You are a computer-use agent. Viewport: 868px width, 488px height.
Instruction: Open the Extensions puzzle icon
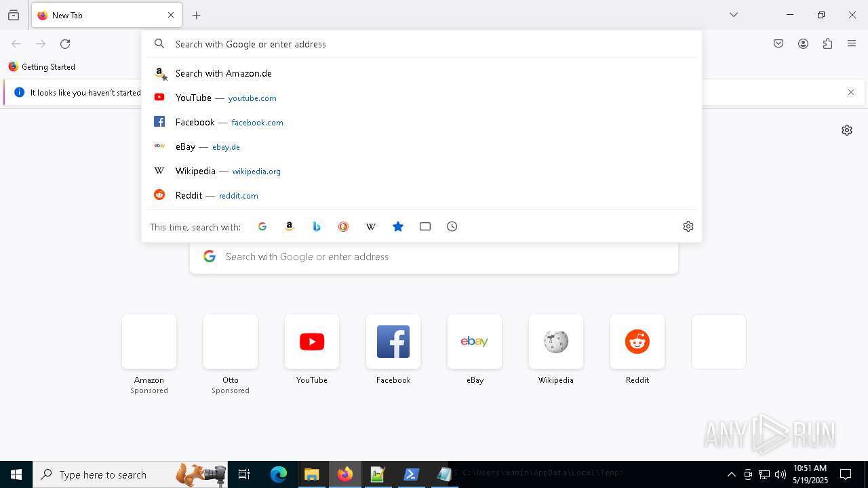pos(827,44)
